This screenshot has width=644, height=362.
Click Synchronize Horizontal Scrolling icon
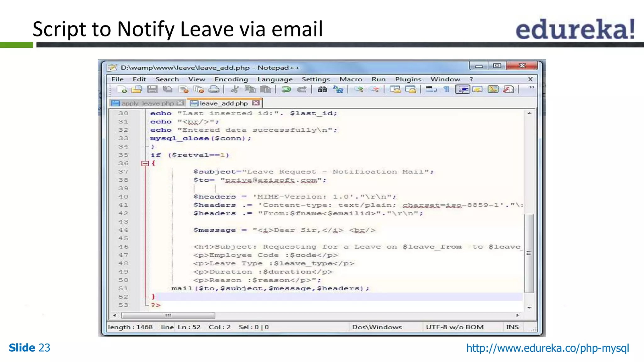(410, 90)
